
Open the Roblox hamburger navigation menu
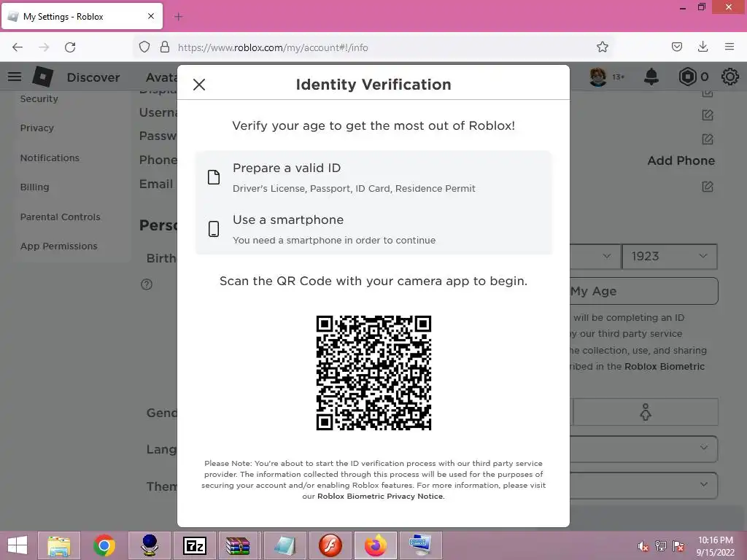[15, 77]
